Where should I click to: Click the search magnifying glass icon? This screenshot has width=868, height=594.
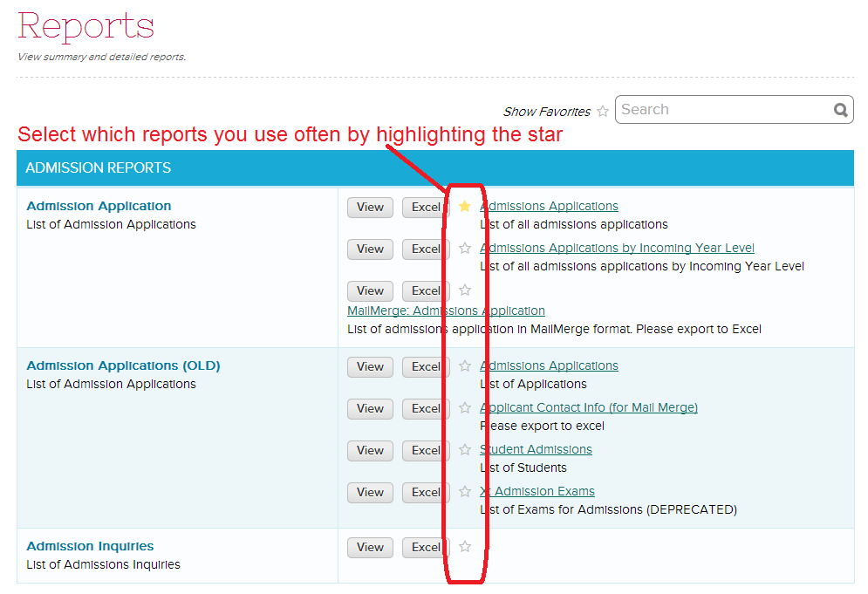tap(840, 110)
